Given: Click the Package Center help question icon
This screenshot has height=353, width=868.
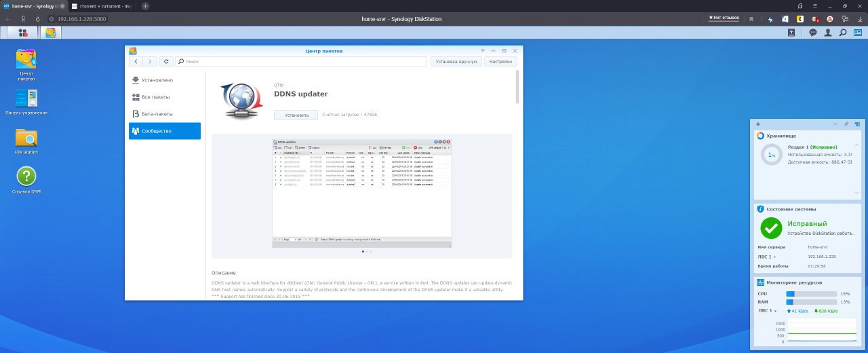Looking at the screenshot, I should 483,51.
